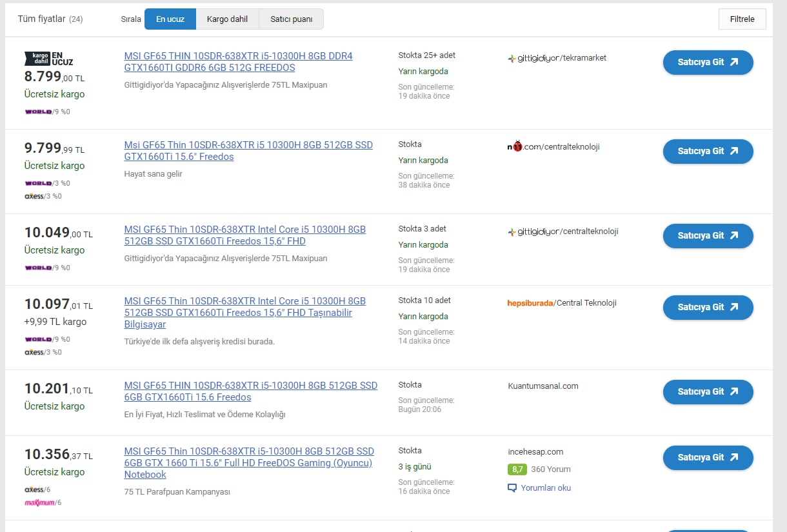Click the 10.356,37 TL price
Image resolution: width=787 pixels, height=532 pixels.
tap(59, 455)
